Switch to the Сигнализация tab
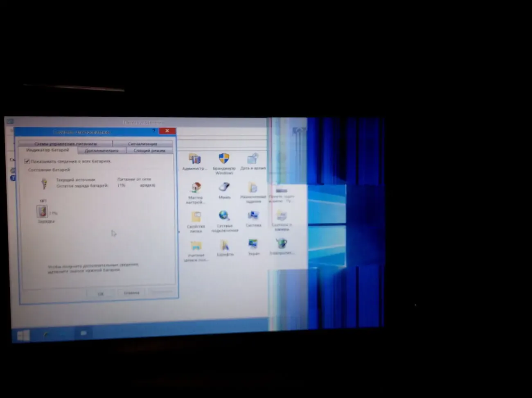 [x=142, y=144]
